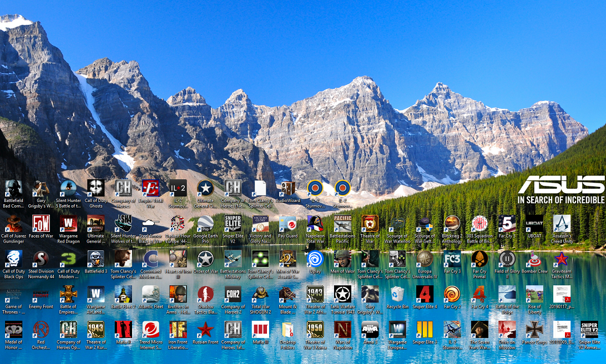
Task: Click the Battlefield 3 shortcut
Action: point(95,259)
